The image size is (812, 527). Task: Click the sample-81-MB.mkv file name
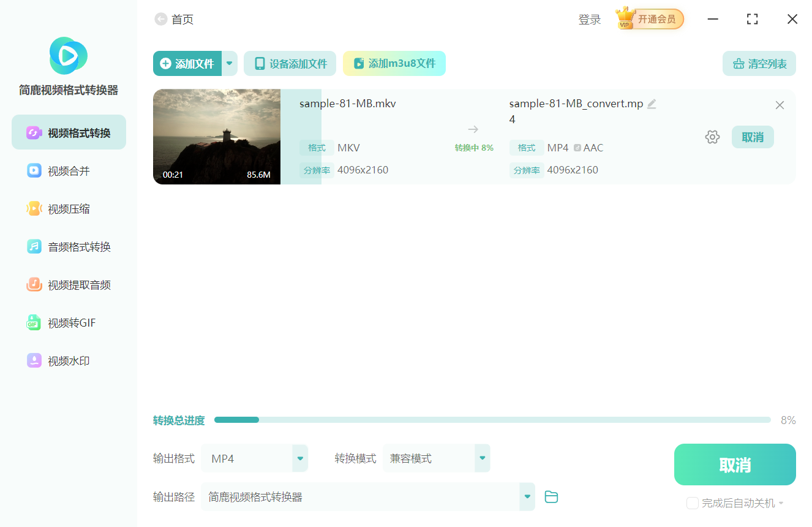(348, 104)
